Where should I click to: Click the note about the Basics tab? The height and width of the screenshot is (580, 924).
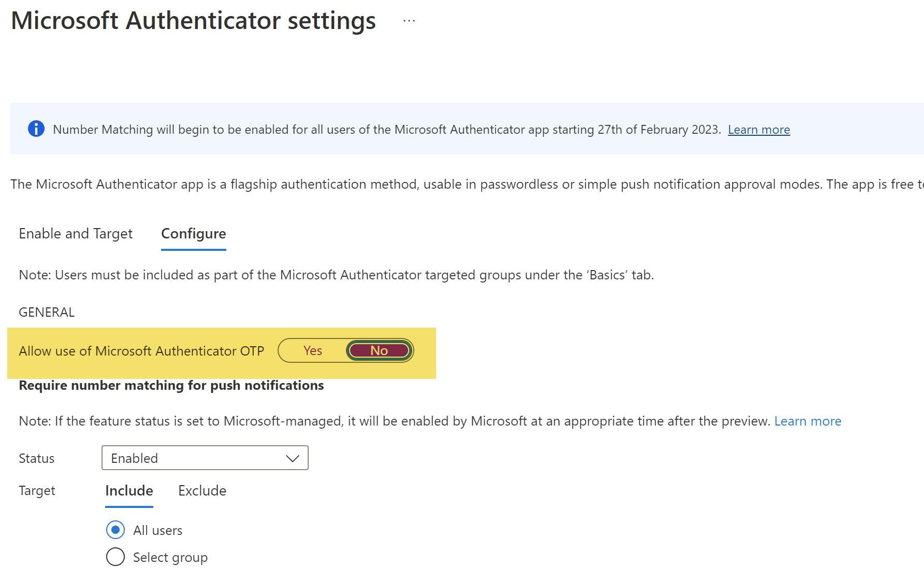336,275
